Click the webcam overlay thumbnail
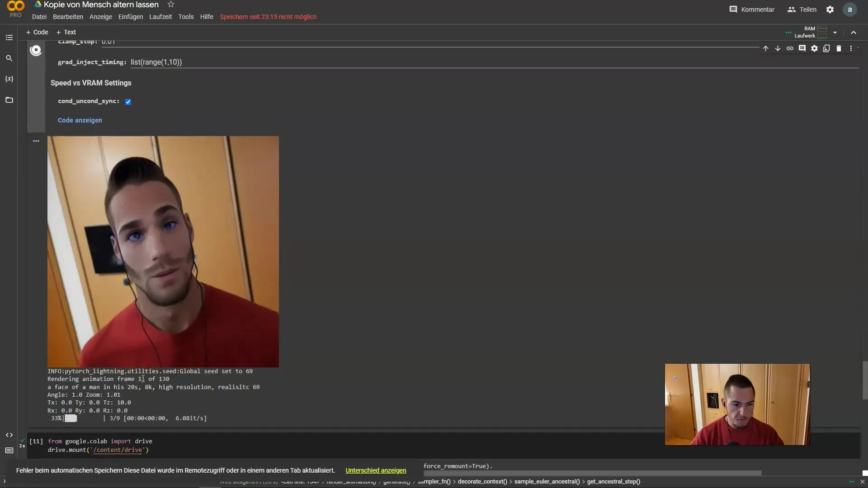This screenshot has height=488, width=868. click(737, 404)
